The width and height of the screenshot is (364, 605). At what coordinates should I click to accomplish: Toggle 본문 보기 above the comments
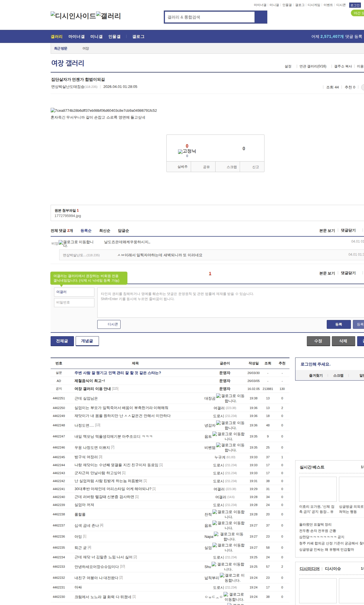pyautogui.click(x=327, y=230)
